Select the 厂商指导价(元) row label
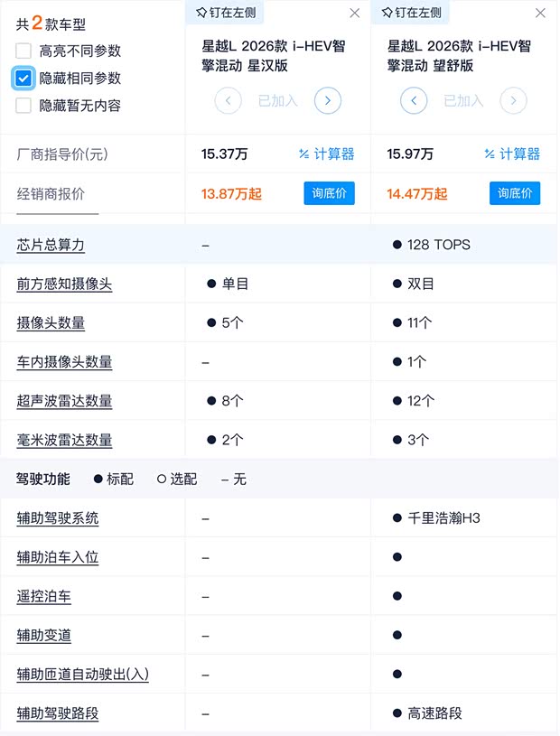Image resolution: width=560 pixels, height=736 pixels. click(x=62, y=154)
